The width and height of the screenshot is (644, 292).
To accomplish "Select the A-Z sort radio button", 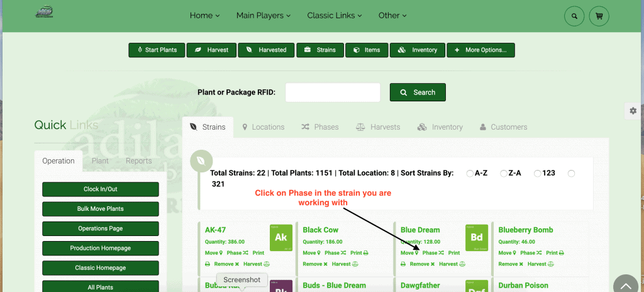I will point(470,174).
